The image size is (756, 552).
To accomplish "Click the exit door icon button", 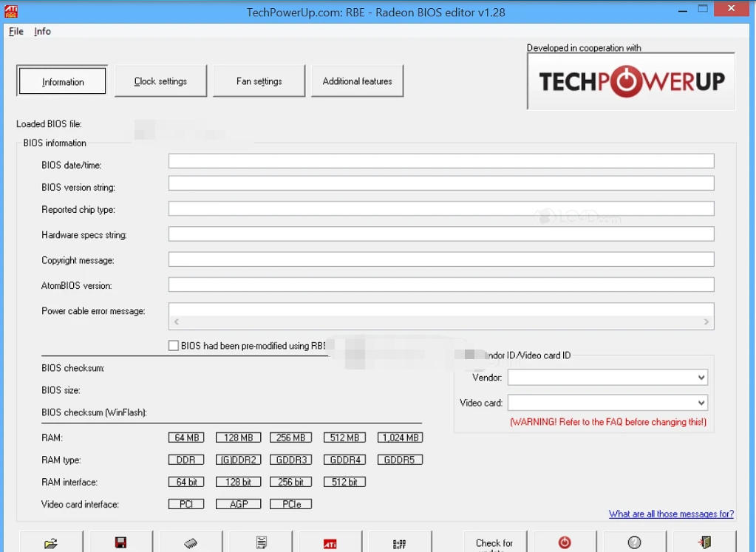I will coord(704,542).
